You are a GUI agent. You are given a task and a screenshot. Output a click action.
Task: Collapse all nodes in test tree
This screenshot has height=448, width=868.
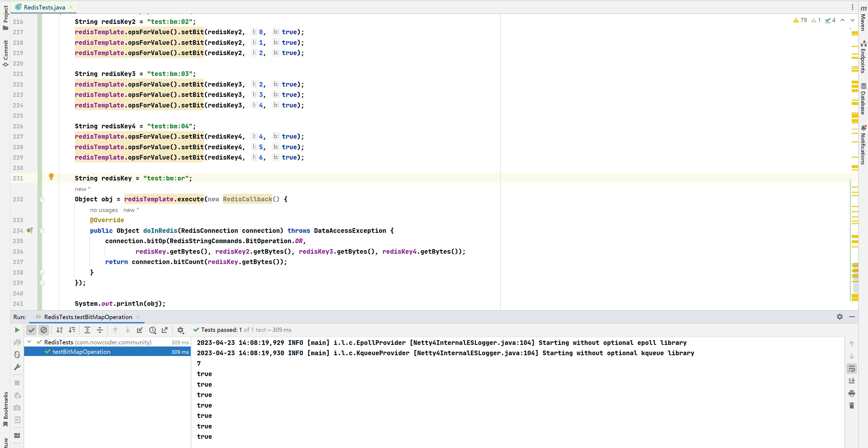pos(100,330)
